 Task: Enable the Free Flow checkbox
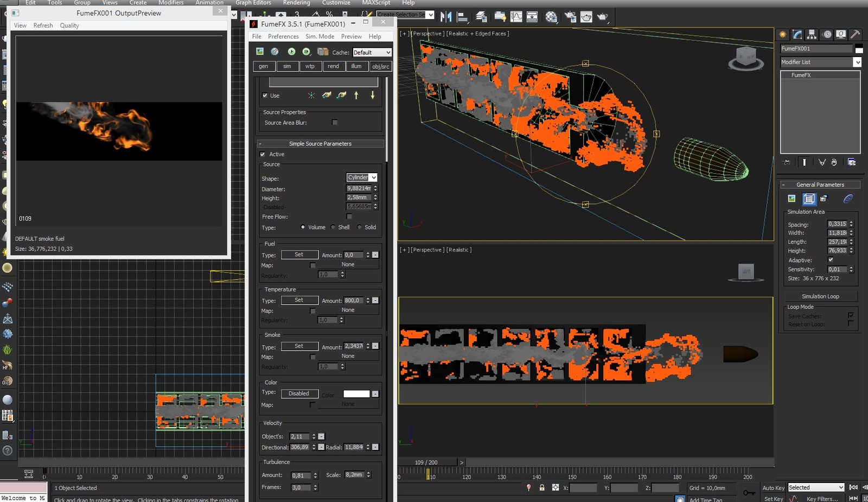[x=349, y=217]
